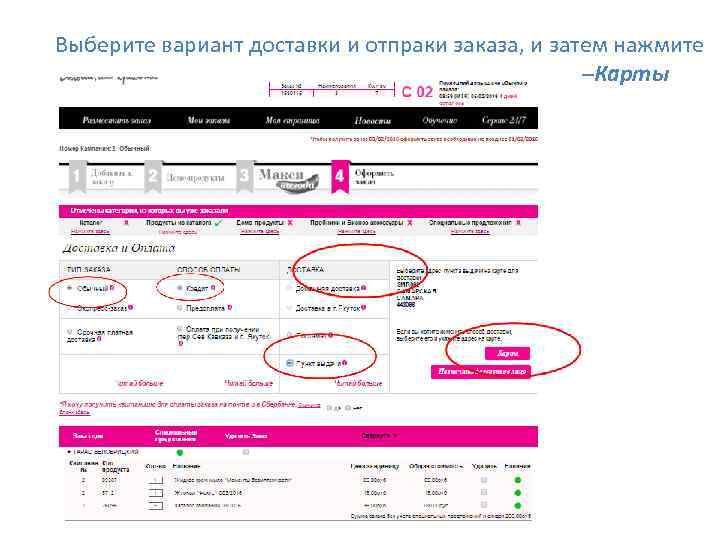Click Читай больше under order type column
720x540 pixels.
coord(141,383)
